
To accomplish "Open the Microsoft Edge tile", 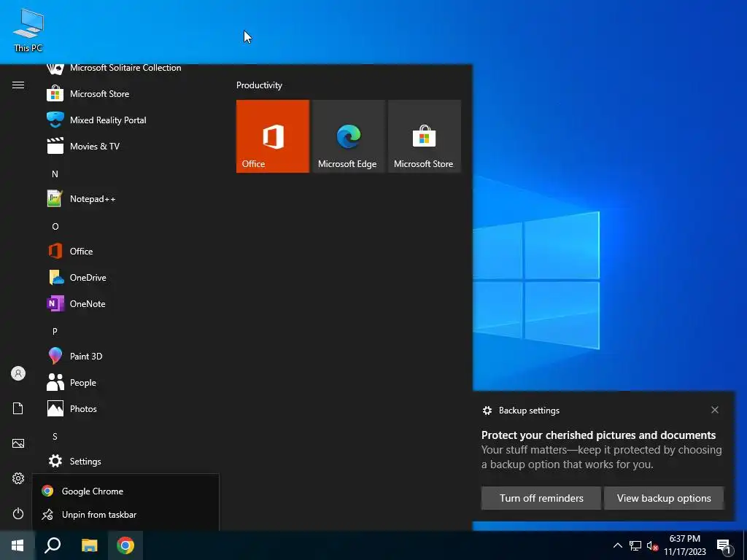I will click(x=348, y=136).
